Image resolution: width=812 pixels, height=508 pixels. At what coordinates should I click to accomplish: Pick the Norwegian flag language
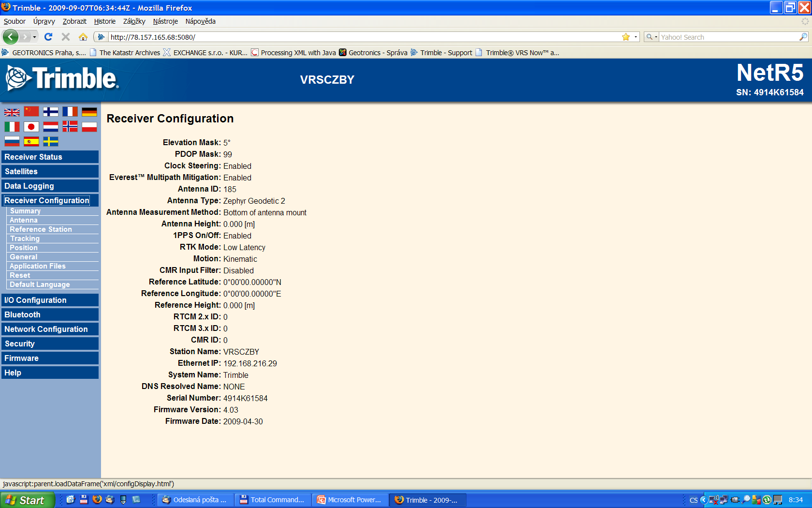coord(70,126)
